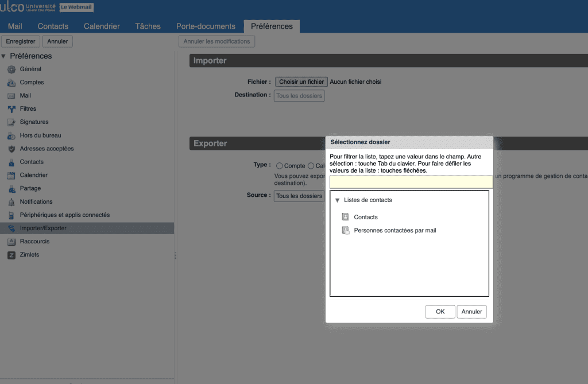
Task: Collapse the Préférences sidebar section
Action: tap(4, 56)
